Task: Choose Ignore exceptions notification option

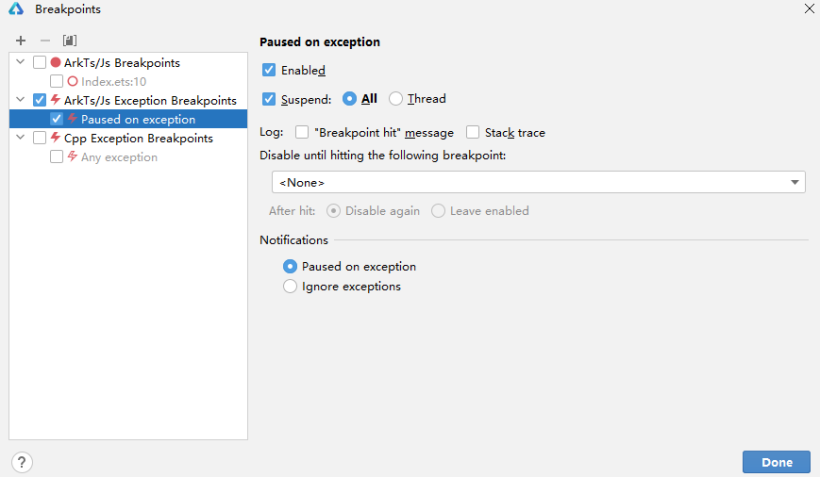Action: point(290,286)
